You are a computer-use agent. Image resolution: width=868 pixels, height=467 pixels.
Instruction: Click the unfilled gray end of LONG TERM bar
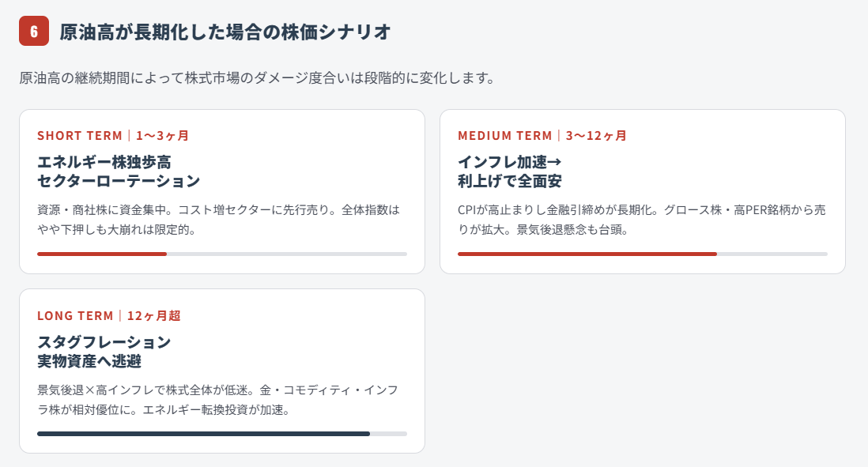pos(388,434)
